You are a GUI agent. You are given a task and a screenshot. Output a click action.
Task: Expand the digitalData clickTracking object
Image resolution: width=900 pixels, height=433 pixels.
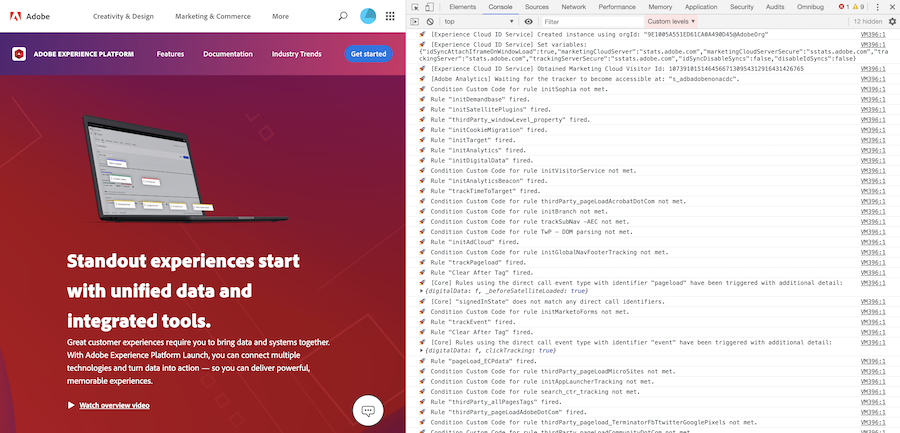coord(423,350)
